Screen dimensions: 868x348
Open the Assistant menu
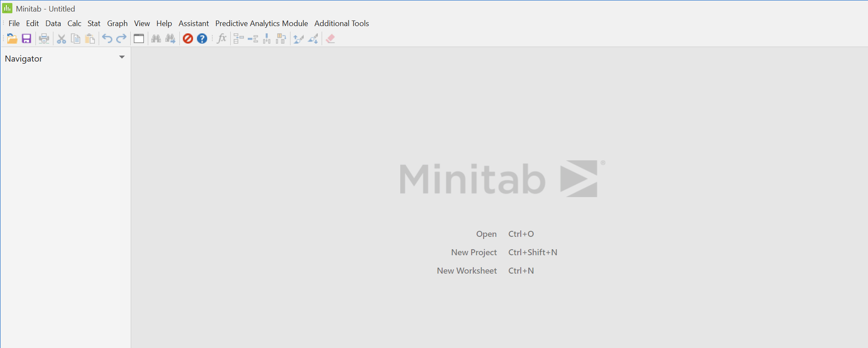point(194,24)
